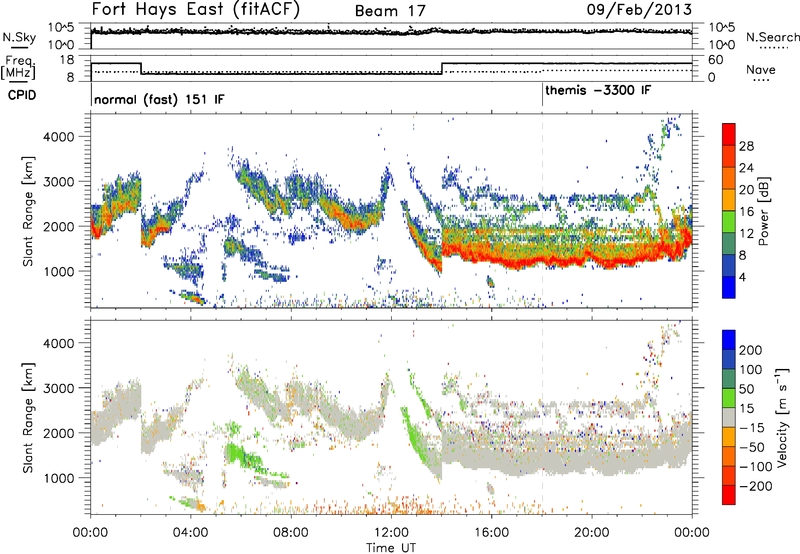Click the red swatch of the Velocity colorbar
800x554 pixels.
tap(729, 495)
